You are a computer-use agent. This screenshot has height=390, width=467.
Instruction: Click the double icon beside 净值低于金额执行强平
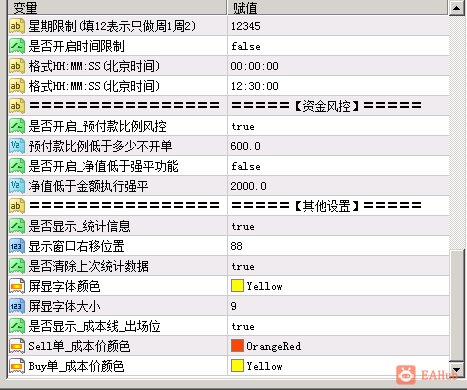coord(17,186)
